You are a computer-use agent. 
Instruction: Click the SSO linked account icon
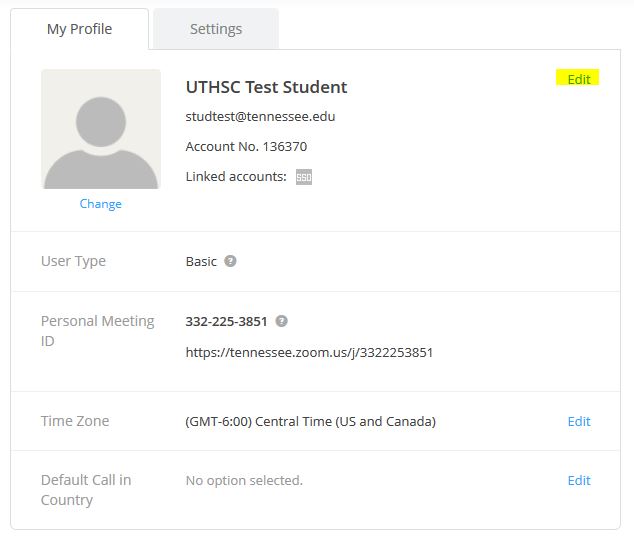pyautogui.click(x=304, y=177)
